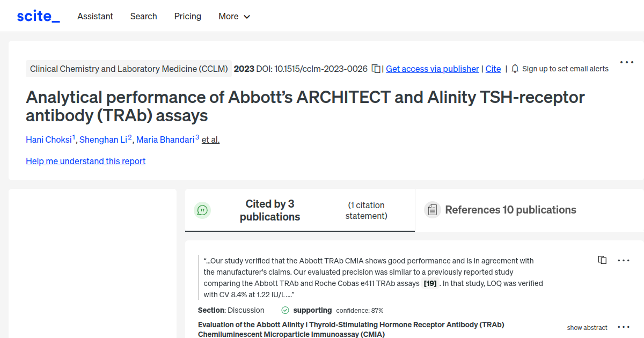Open Help me understand this report
Viewport: 644px width, 338px height.
pyautogui.click(x=85, y=161)
